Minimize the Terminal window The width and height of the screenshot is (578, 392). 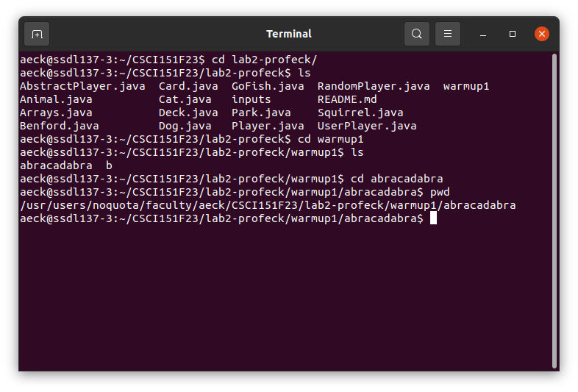pyautogui.click(x=483, y=35)
